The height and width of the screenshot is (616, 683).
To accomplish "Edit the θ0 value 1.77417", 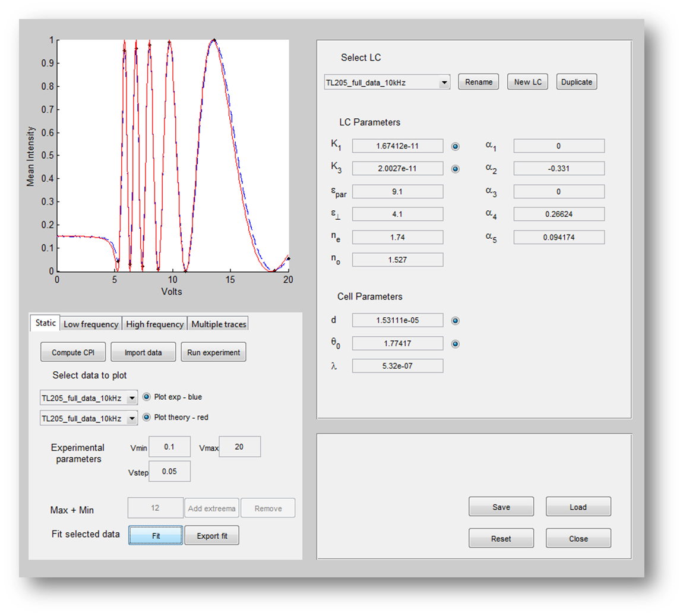I will click(x=398, y=344).
